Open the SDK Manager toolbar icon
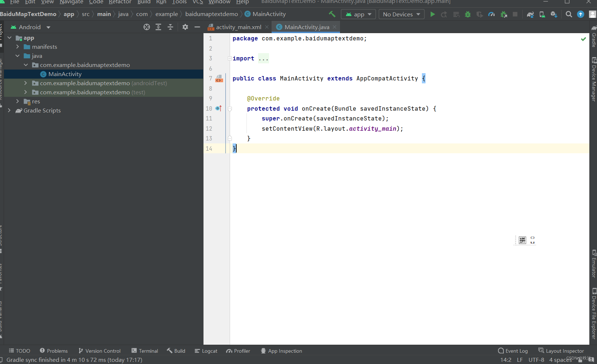The image size is (597, 364). [x=554, y=14]
